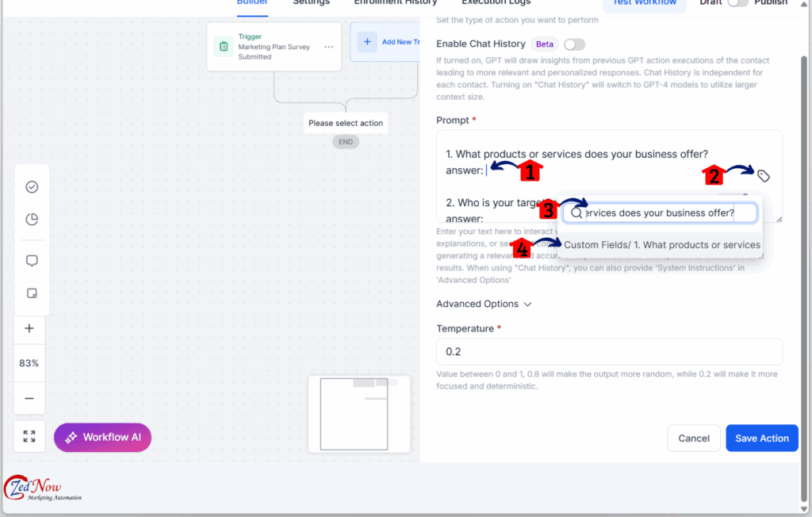Click the custom values tag icon in Prompt
The image size is (812, 517).
[x=764, y=176]
